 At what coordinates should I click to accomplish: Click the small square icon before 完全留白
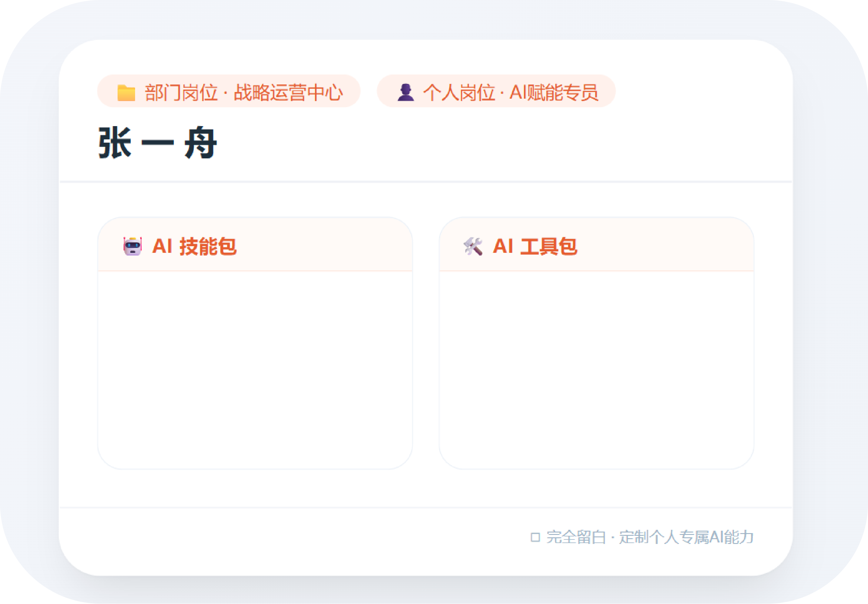(535, 537)
